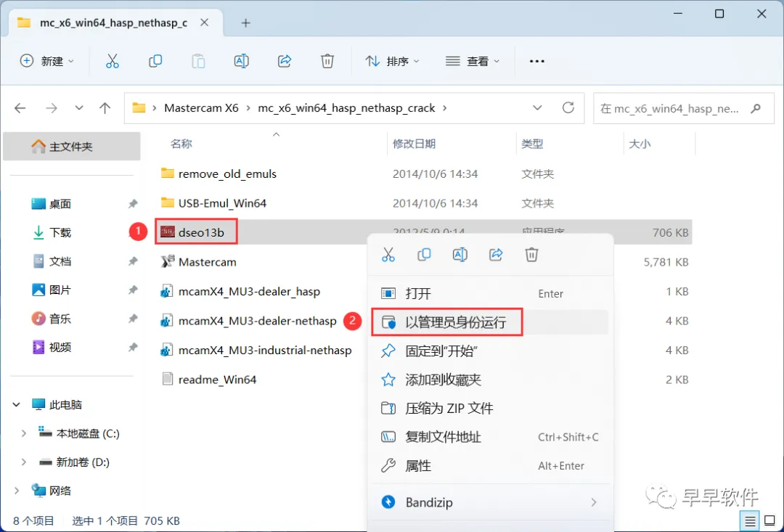
Task: Open a new tab with the plus button
Action: 245,22
